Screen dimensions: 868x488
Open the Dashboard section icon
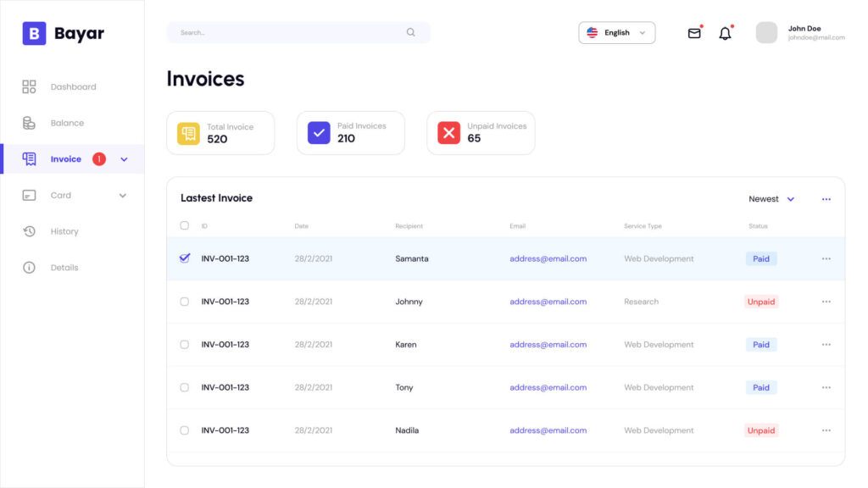click(28, 86)
